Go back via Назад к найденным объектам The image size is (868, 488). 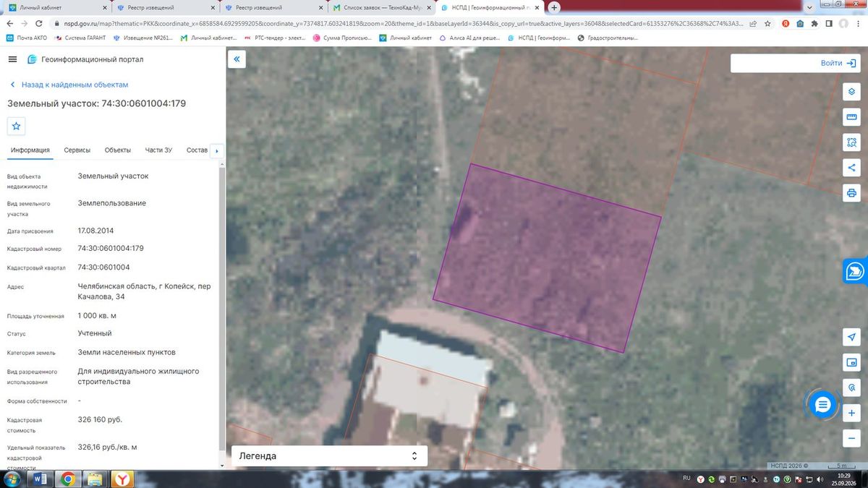69,85
